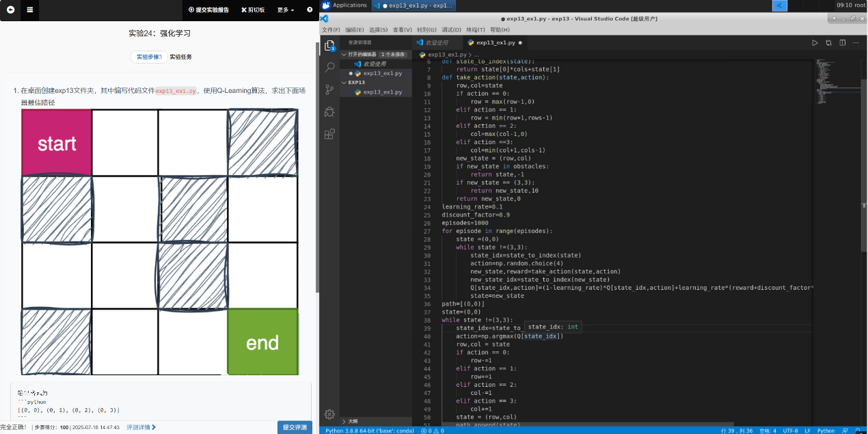Select the Python interpreter in status bar
Viewport: 868px width, 434px height.
(368, 431)
